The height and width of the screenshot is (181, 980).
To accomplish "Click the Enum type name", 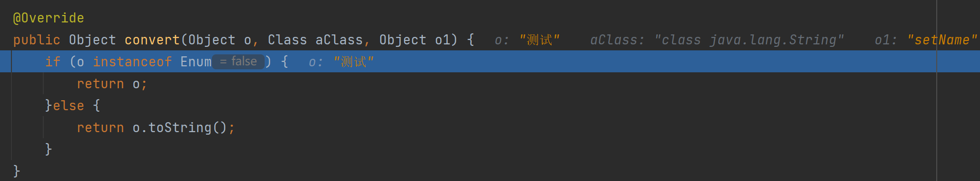I will [196, 62].
